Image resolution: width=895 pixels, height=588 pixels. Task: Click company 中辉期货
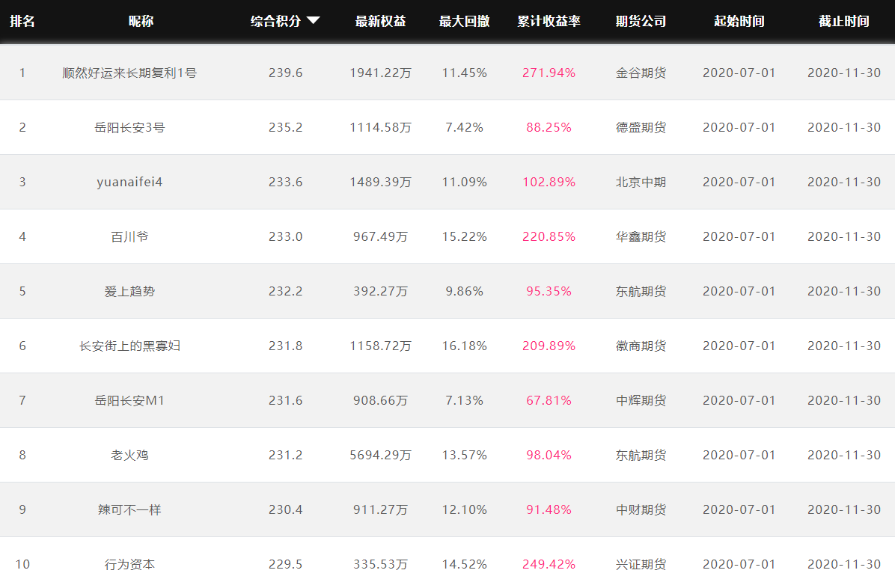point(641,400)
